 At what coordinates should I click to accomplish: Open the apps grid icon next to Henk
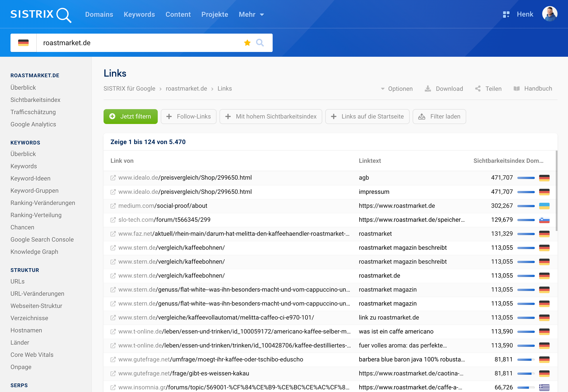[x=507, y=14]
